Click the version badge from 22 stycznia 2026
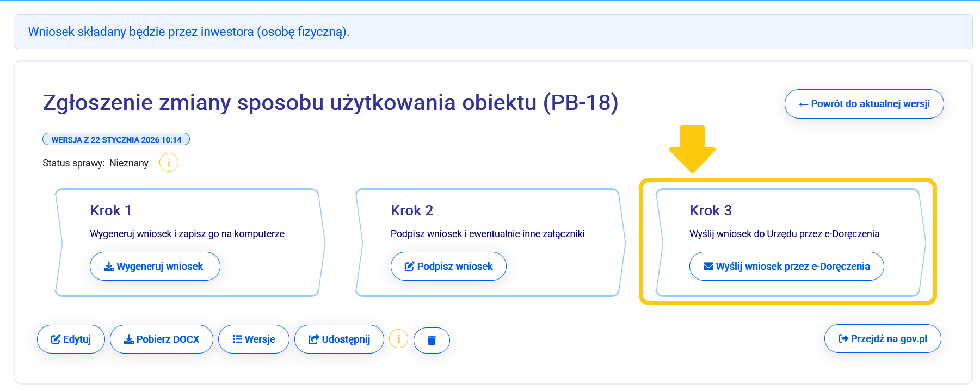980x390 pixels. tap(116, 140)
